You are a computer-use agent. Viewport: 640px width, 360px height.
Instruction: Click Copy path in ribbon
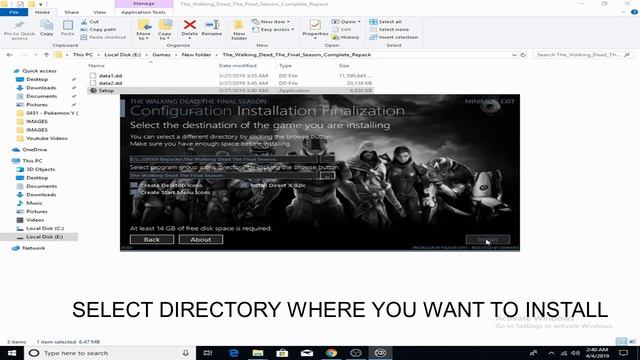click(98, 29)
